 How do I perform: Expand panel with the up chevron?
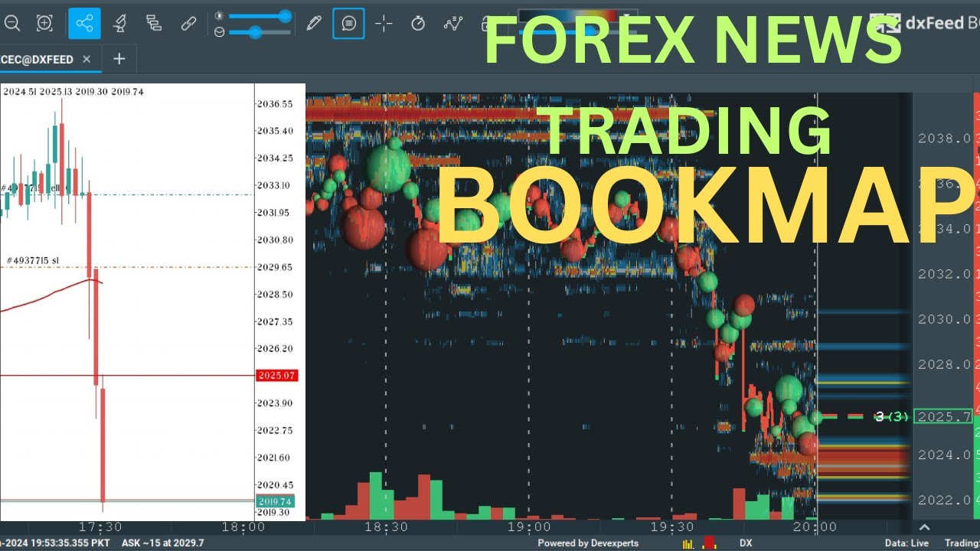pyautogui.click(x=924, y=527)
